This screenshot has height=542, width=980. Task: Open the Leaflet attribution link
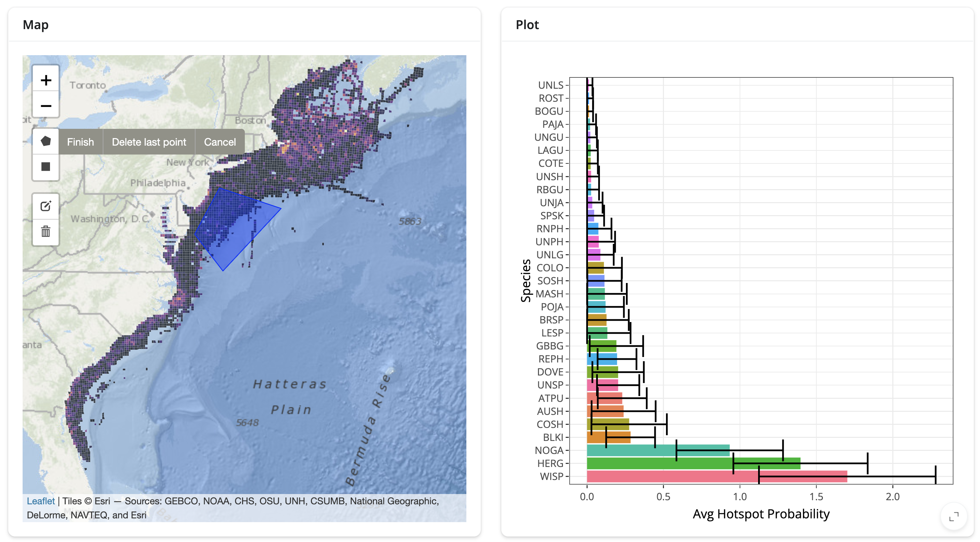coord(41,501)
